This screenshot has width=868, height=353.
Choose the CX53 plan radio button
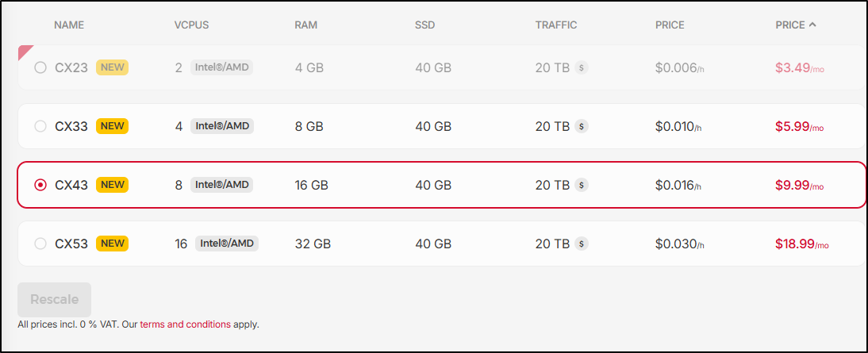[x=40, y=244]
